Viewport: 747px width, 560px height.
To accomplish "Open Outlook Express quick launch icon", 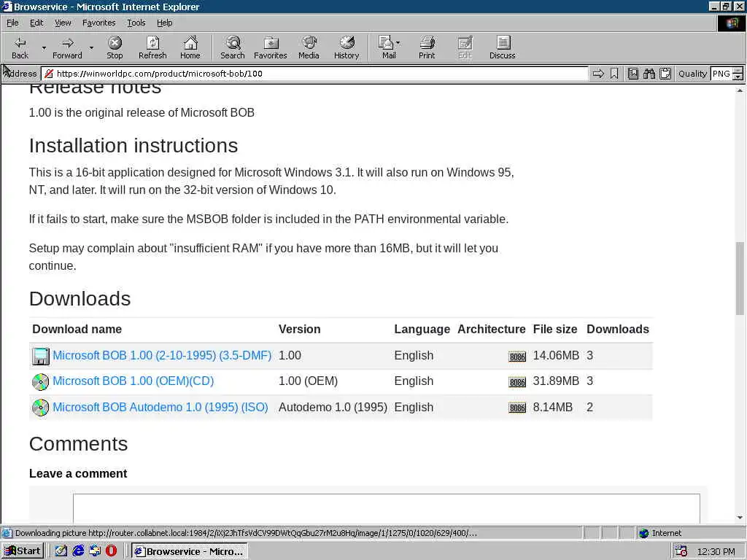I will pos(95,551).
